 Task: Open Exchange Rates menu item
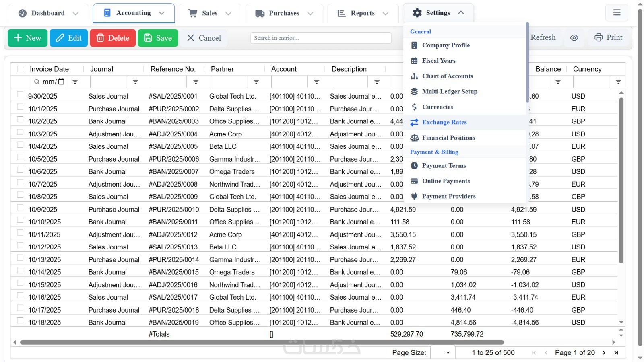coord(465,122)
